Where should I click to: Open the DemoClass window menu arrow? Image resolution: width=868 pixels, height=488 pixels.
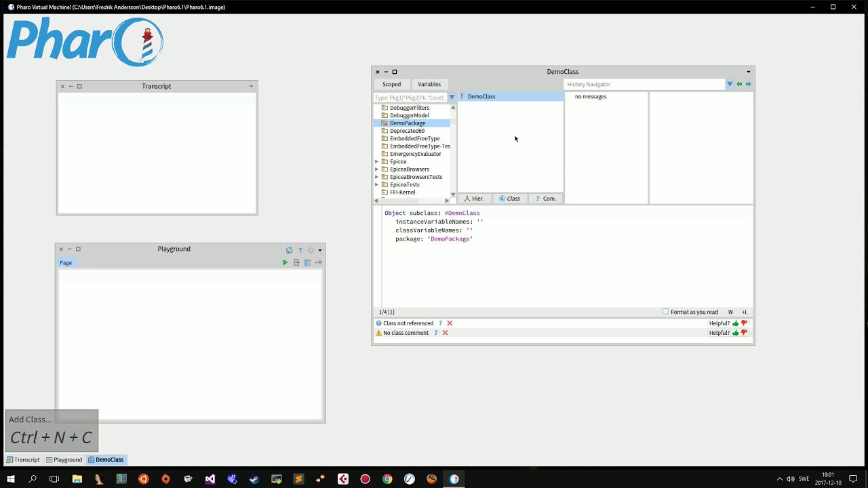(749, 72)
